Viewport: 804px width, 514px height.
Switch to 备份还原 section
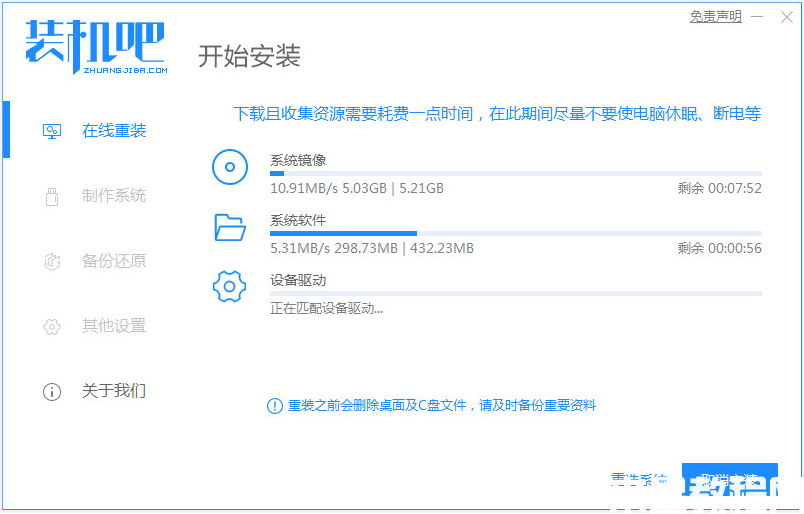[x=114, y=261]
